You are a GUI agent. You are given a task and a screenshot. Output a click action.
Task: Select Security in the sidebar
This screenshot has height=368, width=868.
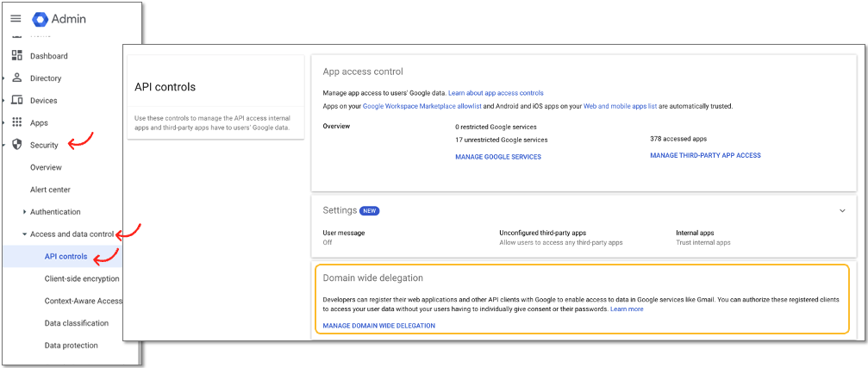pyautogui.click(x=44, y=145)
